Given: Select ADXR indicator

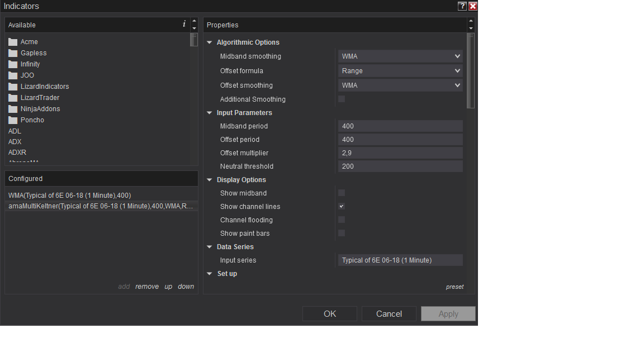Looking at the screenshot, I should point(17,153).
